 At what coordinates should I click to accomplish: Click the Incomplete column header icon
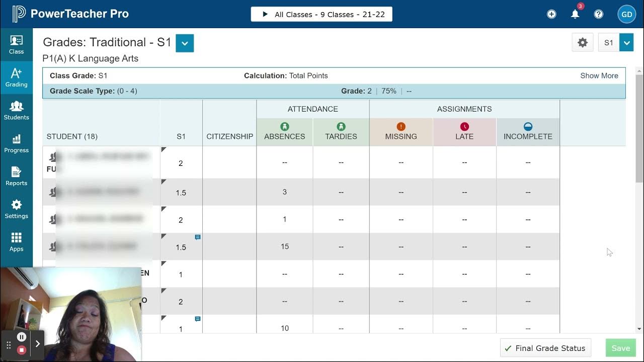pos(528,127)
